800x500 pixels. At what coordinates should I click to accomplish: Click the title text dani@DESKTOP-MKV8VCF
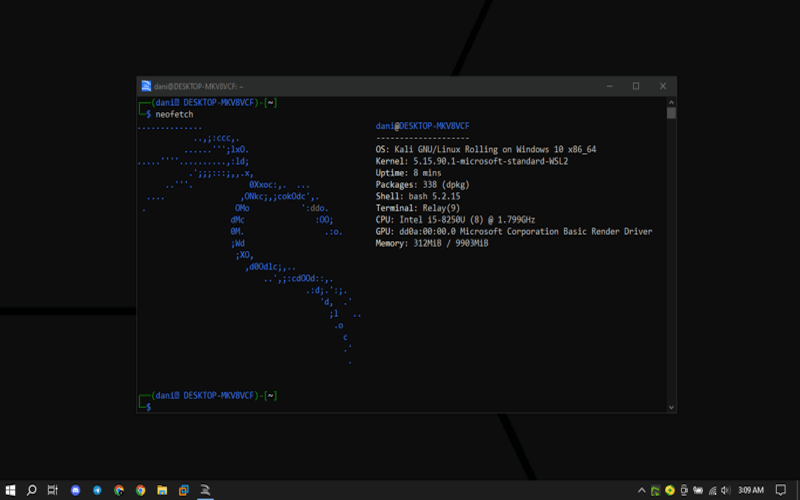point(196,86)
